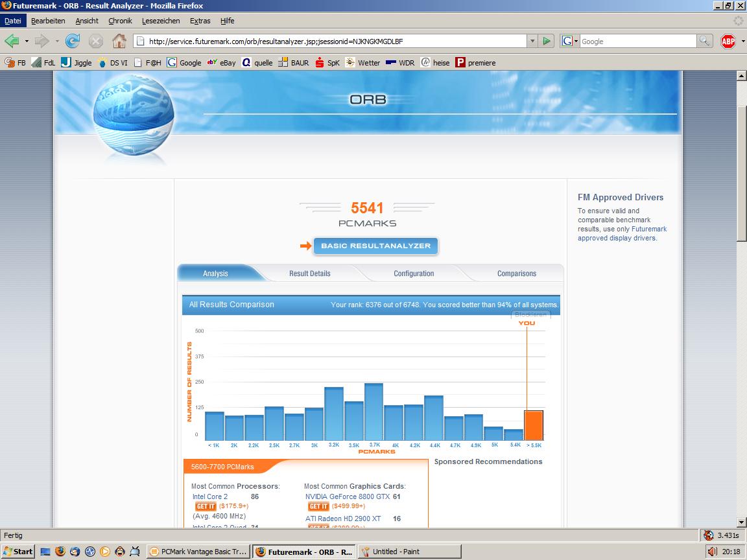Open the quelle bookmark
The image size is (747, 560).
coord(257,62)
